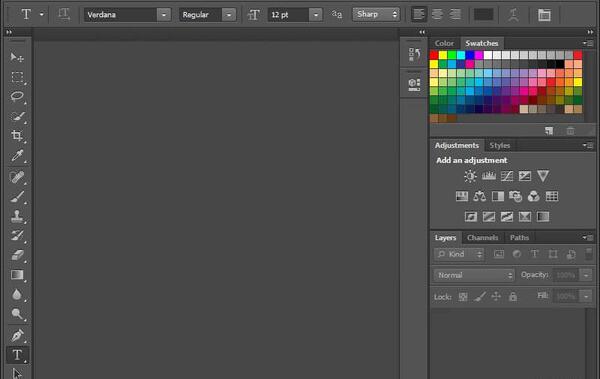Toggle text orientation in options bar
The height and width of the screenshot is (379, 600).
[x=64, y=15]
